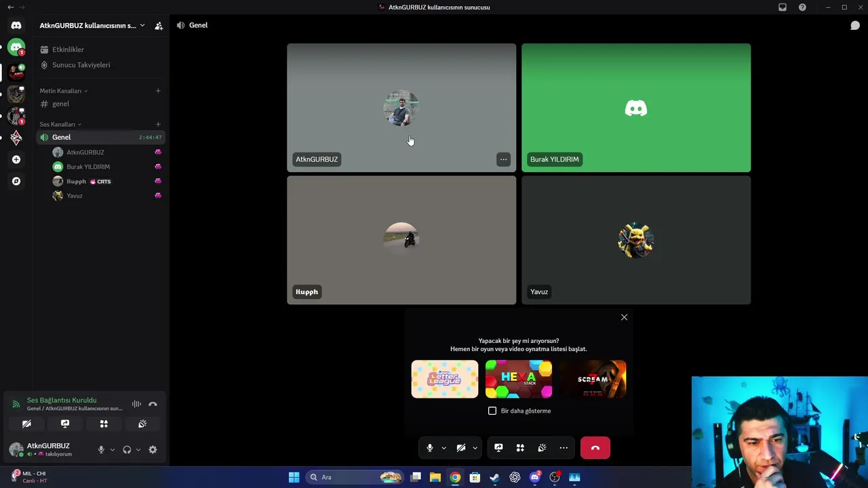Screen dimensions: 868x488
Task: Create channel in Ses Kanalları with plus
Action: click(x=158, y=125)
